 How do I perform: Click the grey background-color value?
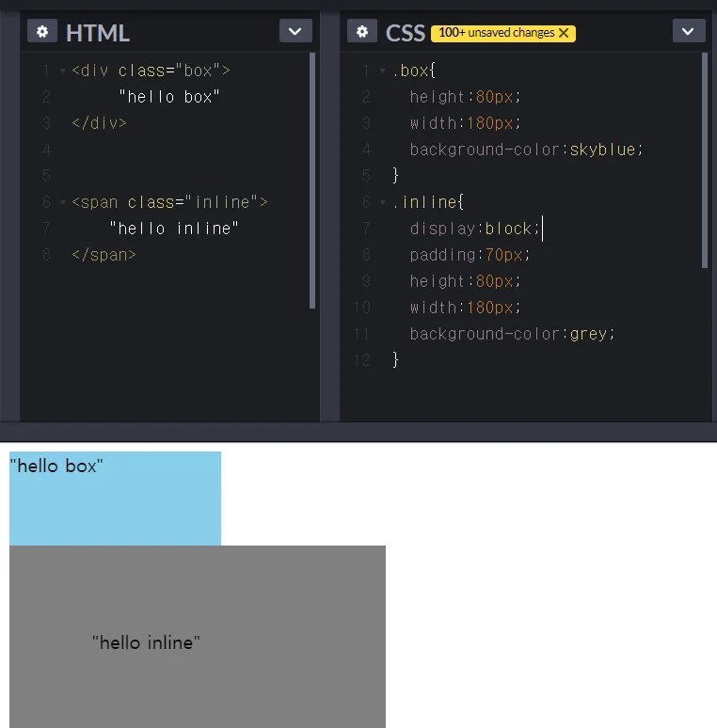coord(588,334)
